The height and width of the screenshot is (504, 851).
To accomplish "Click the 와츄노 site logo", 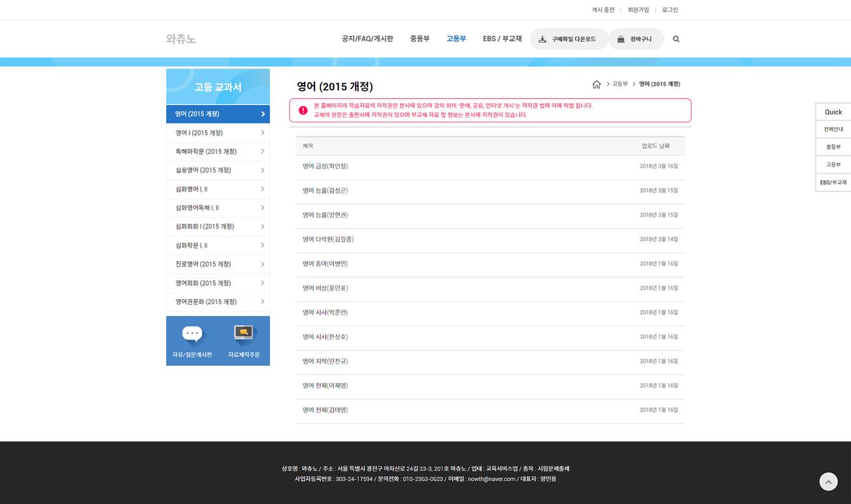I will pos(181,39).
